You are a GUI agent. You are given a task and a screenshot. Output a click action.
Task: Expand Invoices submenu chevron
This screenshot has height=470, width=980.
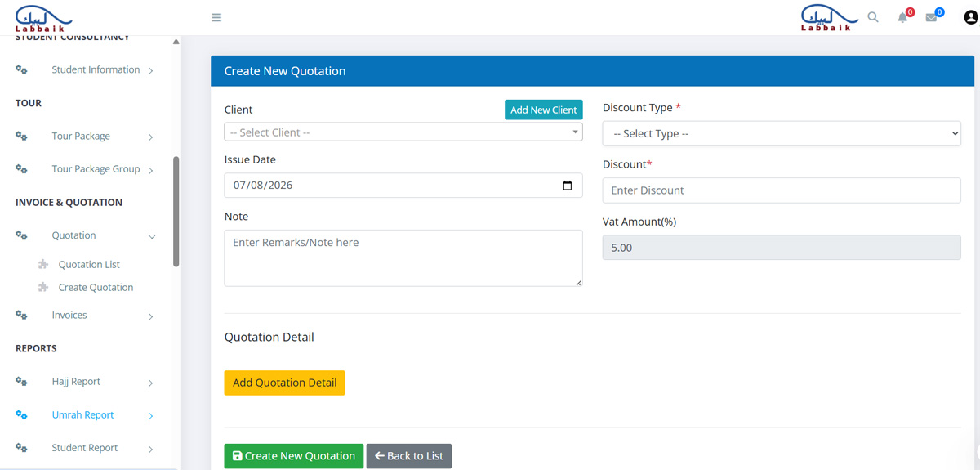pyautogui.click(x=151, y=316)
